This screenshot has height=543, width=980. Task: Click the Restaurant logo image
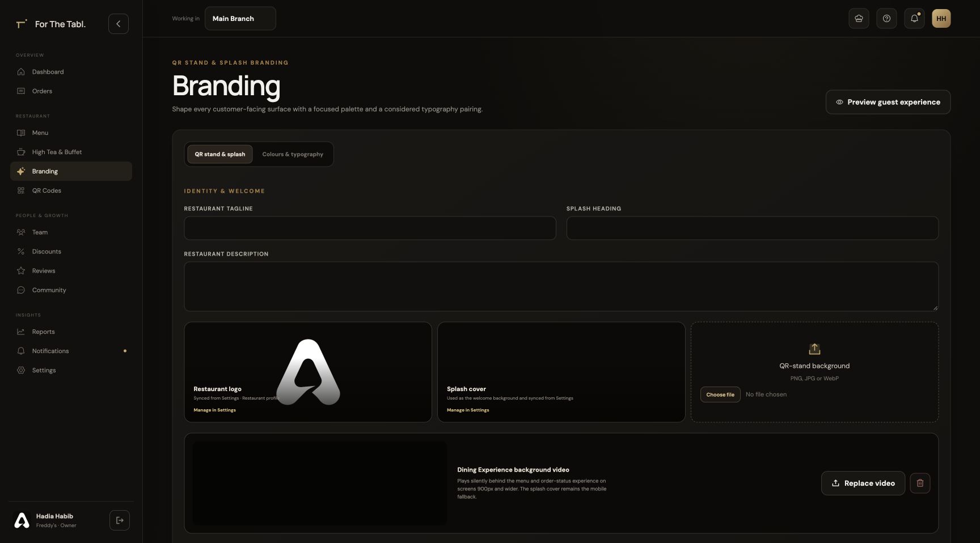coord(308,372)
